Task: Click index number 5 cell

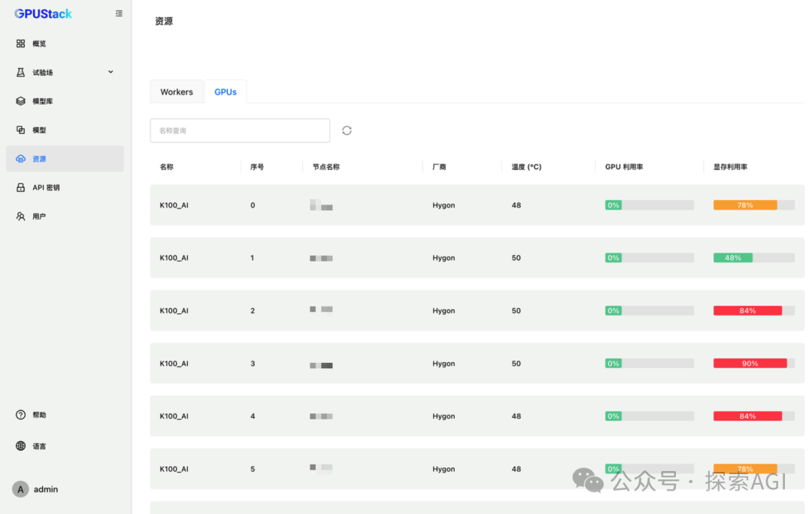Action: tap(253, 469)
